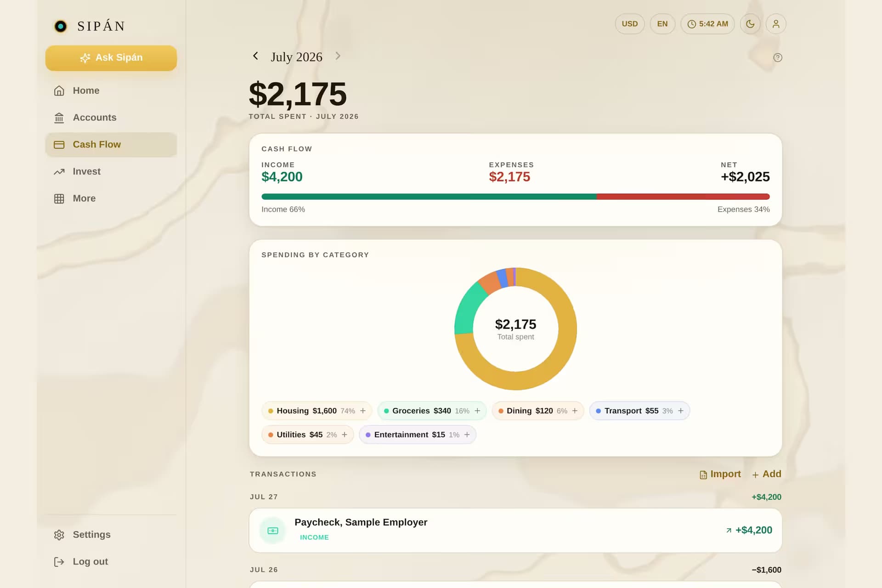Click the Expenses 34% label
882x588 pixels.
743,209
